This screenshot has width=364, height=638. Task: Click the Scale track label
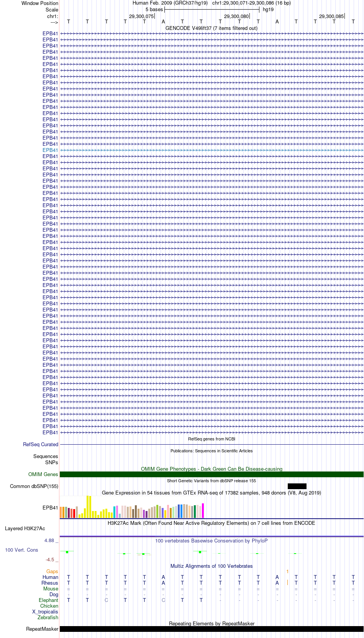(52, 10)
